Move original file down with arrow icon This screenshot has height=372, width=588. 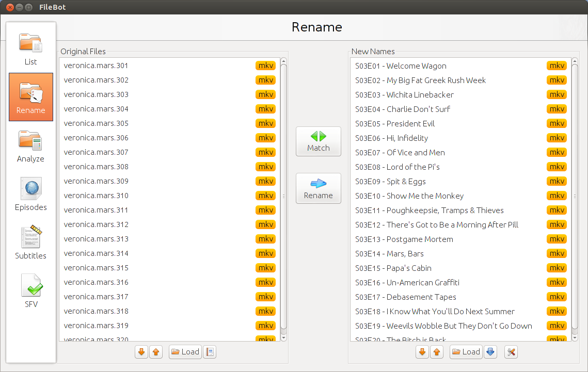[141, 352]
